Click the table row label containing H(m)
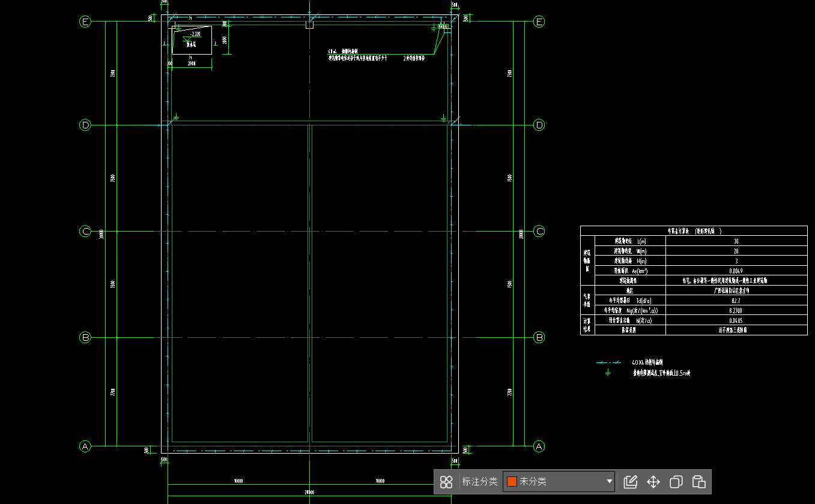This screenshot has width=815, height=504. [630, 261]
